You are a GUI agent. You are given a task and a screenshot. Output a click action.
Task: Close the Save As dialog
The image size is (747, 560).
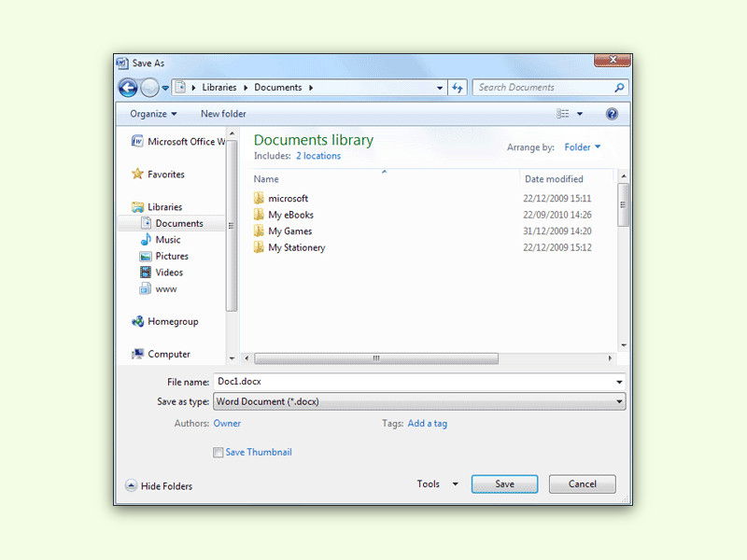613,60
